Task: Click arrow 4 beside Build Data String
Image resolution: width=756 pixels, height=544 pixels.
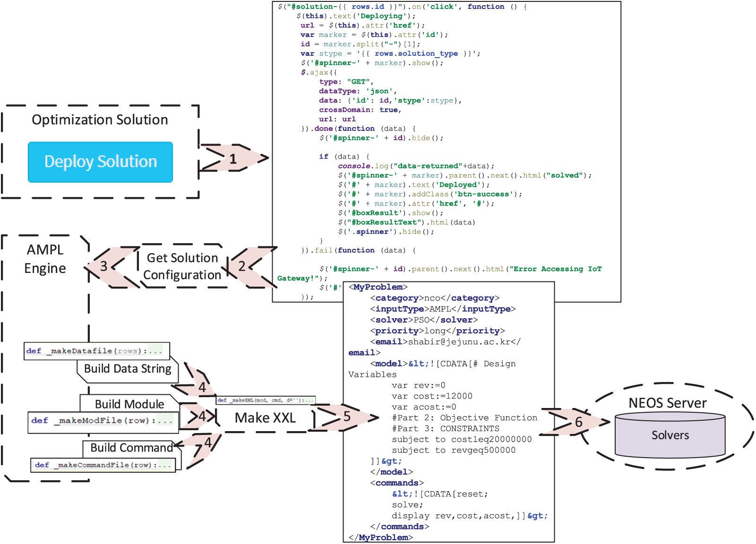Action: point(201,387)
